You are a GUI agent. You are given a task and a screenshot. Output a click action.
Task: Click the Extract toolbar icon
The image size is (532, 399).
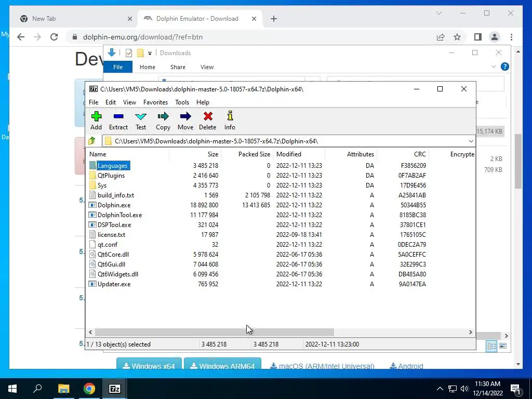point(118,116)
